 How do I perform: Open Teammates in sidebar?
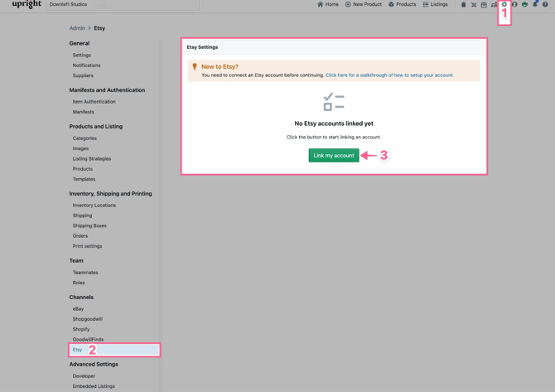85,273
